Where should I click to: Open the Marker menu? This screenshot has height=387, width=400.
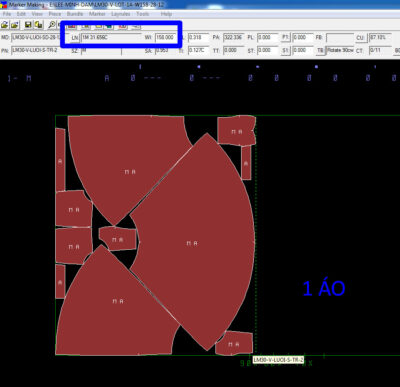tap(97, 14)
